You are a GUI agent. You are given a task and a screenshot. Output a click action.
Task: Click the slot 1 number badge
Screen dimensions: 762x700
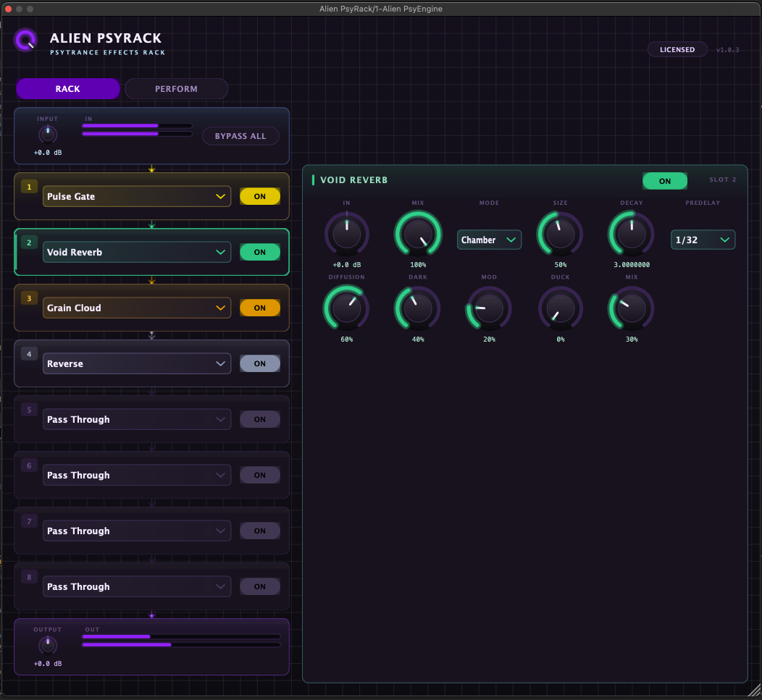coord(29,187)
